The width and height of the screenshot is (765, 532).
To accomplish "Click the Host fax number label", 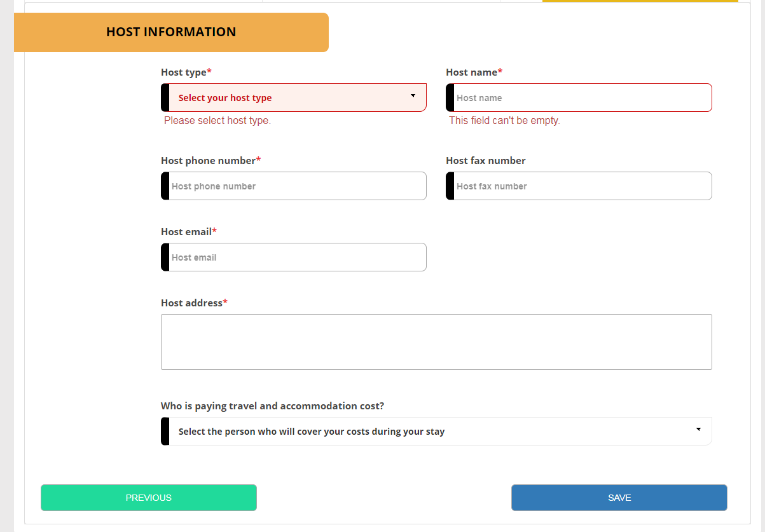I will [x=486, y=161].
